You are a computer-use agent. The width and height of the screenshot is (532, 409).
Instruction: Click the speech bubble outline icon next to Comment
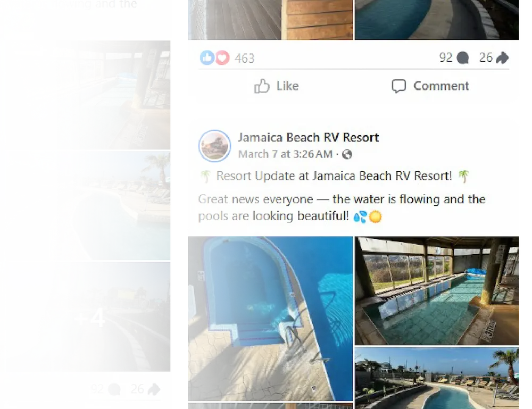click(x=398, y=86)
